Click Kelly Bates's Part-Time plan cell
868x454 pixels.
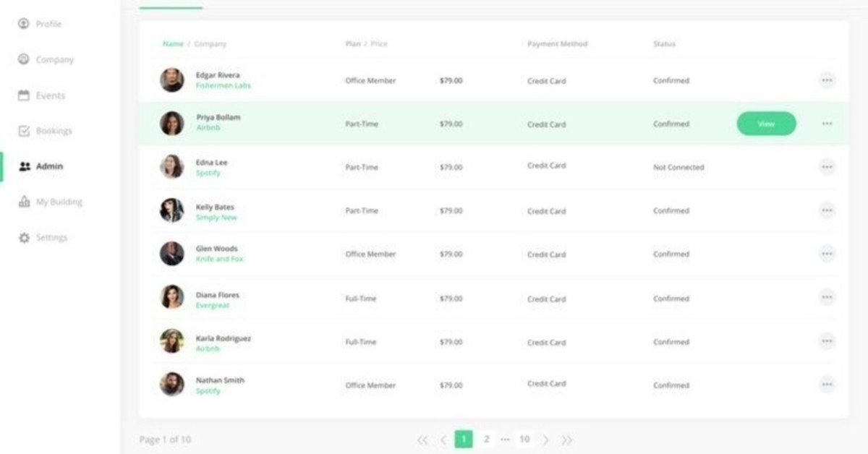click(x=362, y=210)
